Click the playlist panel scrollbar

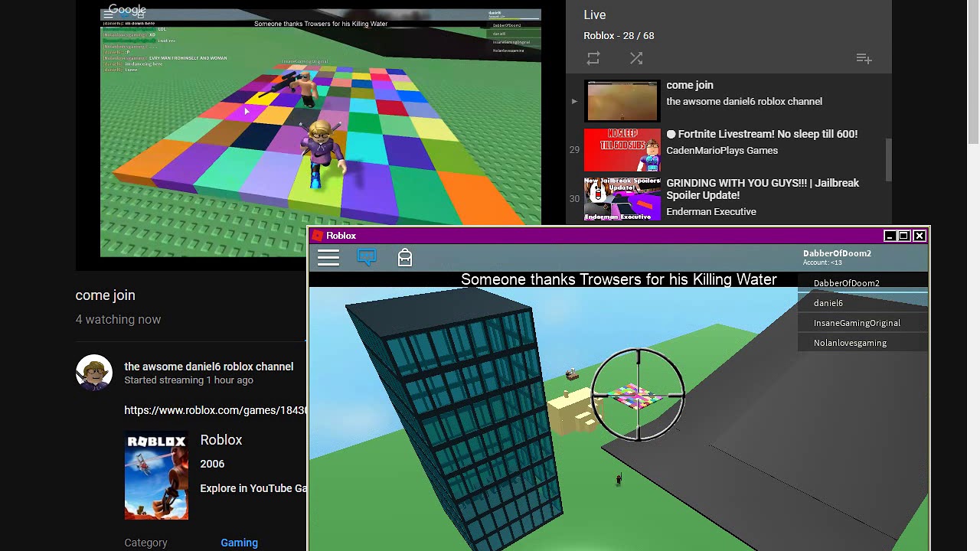click(889, 159)
